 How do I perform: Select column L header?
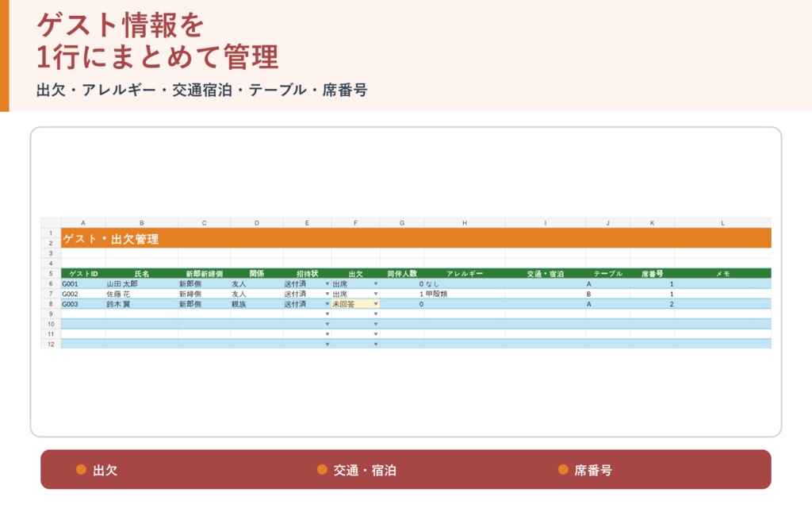(x=723, y=223)
